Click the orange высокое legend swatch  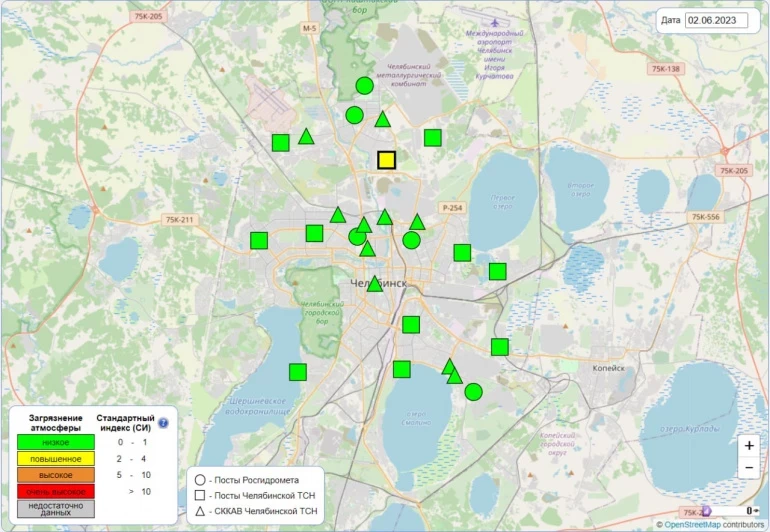pyautogui.click(x=55, y=474)
